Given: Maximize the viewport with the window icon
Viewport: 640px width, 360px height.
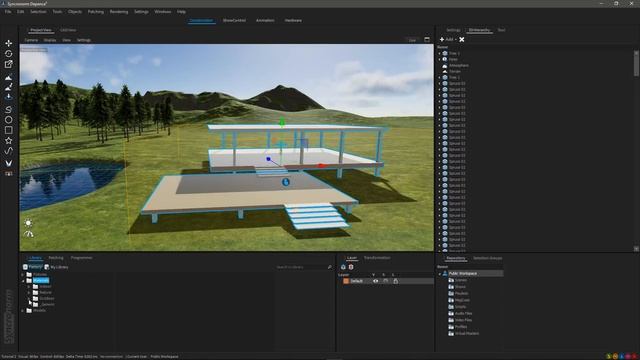Looking at the screenshot, I should 427,40.
